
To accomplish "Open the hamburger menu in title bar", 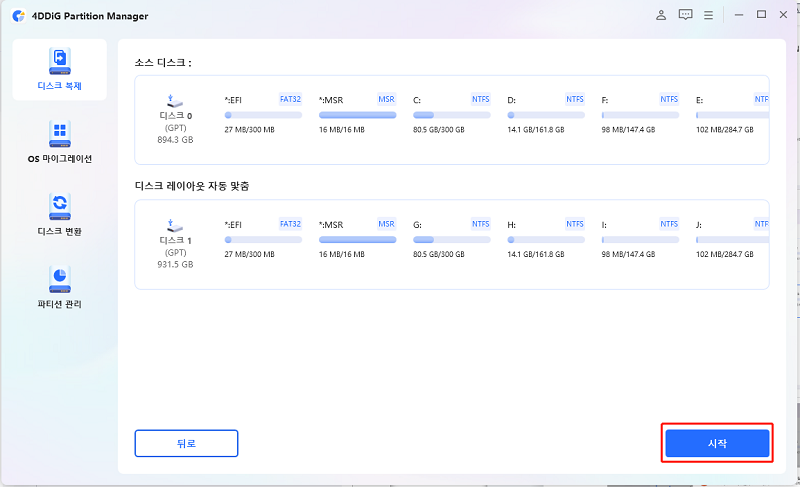I will [x=708, y=15].
